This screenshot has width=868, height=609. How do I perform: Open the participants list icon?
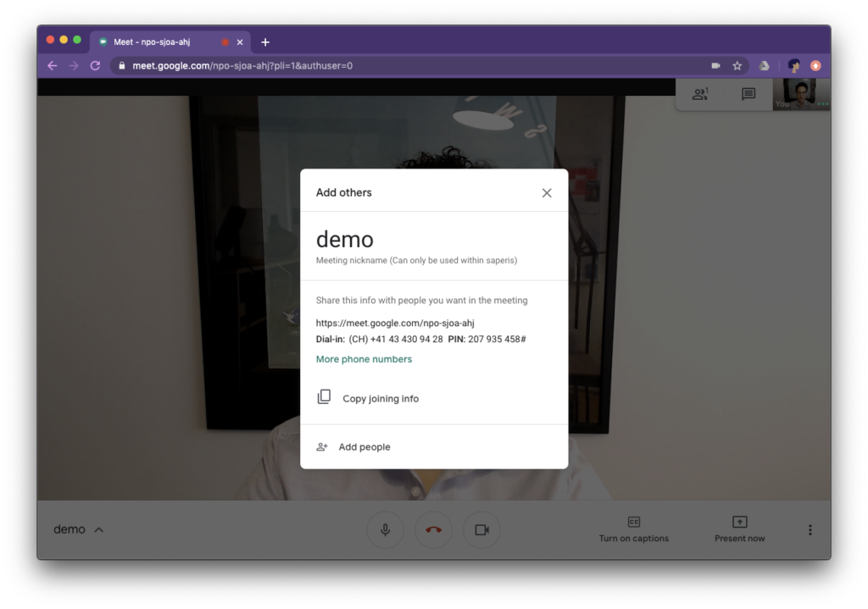point(699,94)
